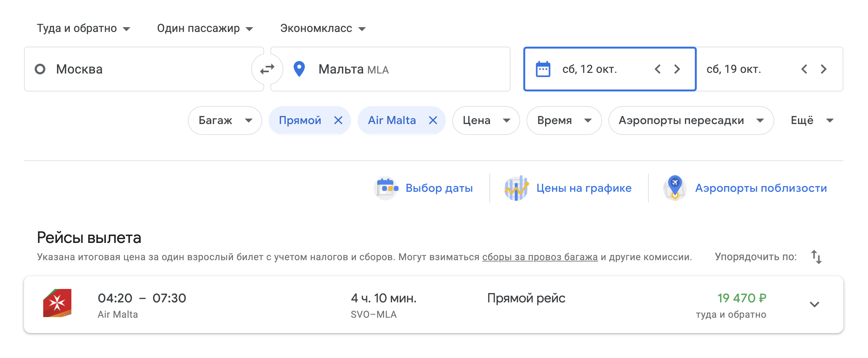
Task: Edit the Москва origin field
Action: point(144,69)
